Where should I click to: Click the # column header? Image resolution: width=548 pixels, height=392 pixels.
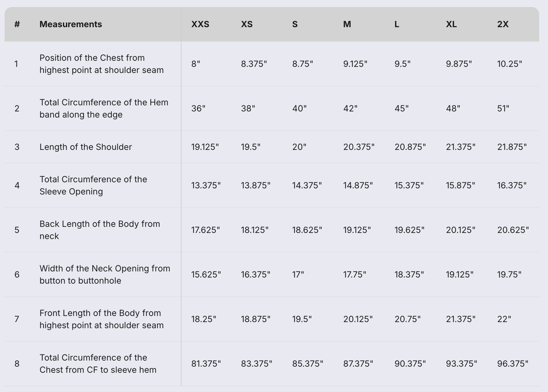tap(17, 24)
